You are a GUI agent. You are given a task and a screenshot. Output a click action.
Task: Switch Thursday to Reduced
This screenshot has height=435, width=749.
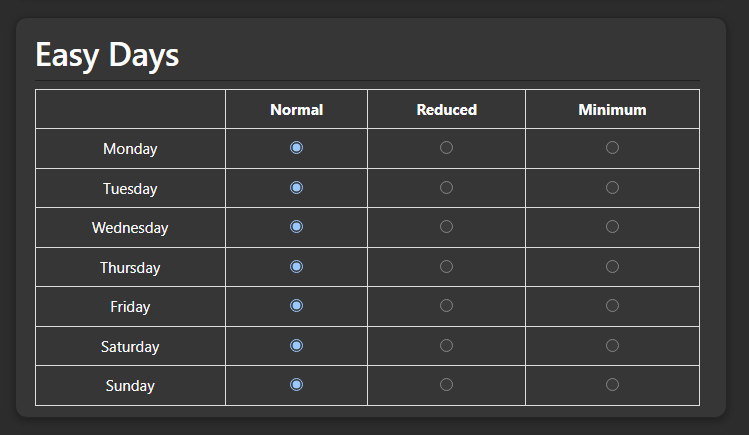446,266
